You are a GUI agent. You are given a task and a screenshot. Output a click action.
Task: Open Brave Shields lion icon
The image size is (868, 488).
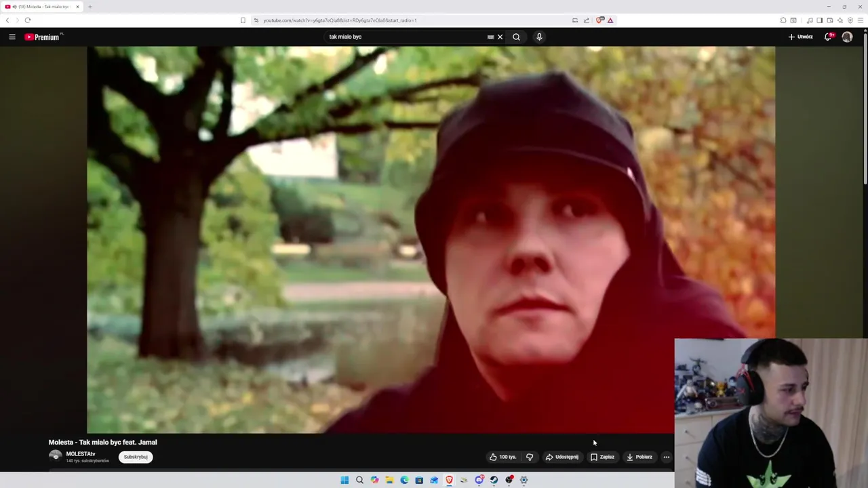(x=599, y=20)
